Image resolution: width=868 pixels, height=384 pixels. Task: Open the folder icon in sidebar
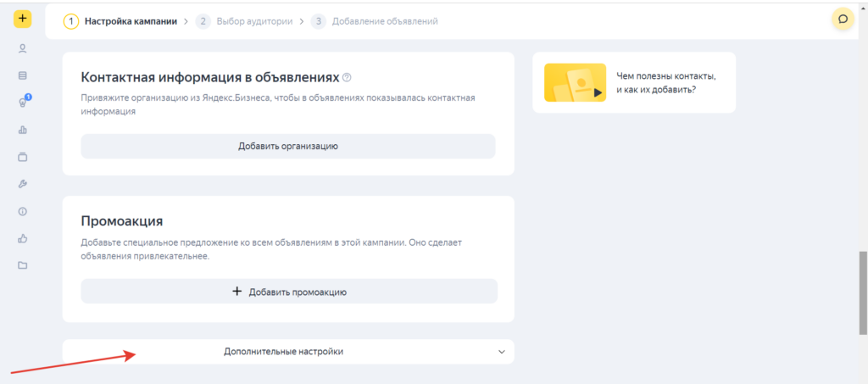pyautogui.click(x=23, y=265)
